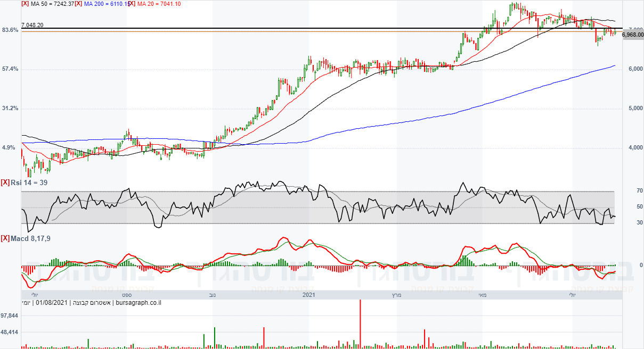Click the ספט month marker on time axis

tap(126, 294)
